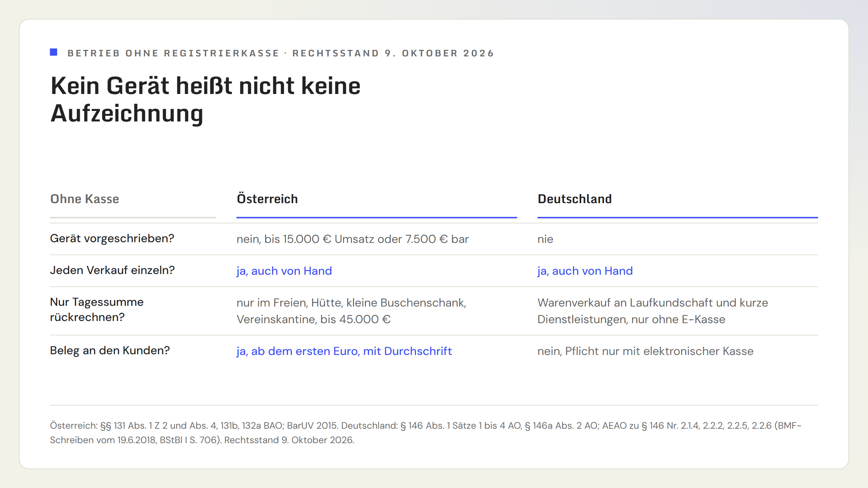Image resolution: width=868 pixels, height=488 pixels.
Task: Click the legal source footnote beginning 'Österreich: §§ 131'
Action: (x=426, y=433)
